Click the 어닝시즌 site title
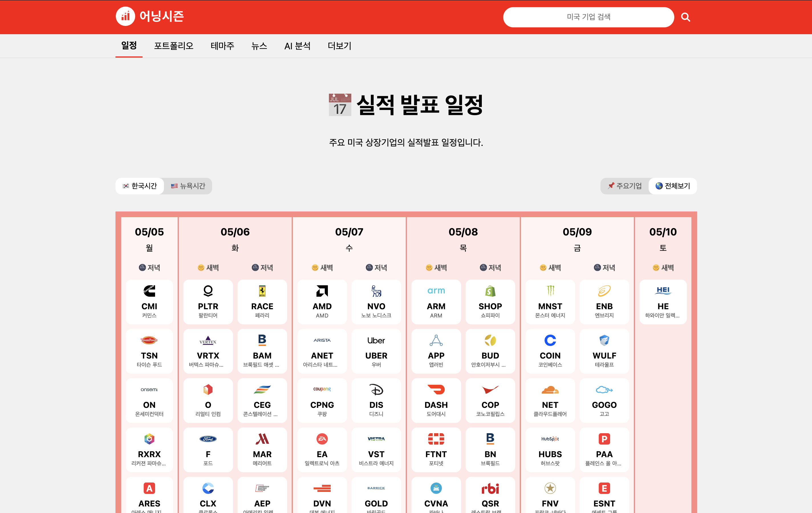The width and height of the screenshot is (812, 513). click(162, 16)
